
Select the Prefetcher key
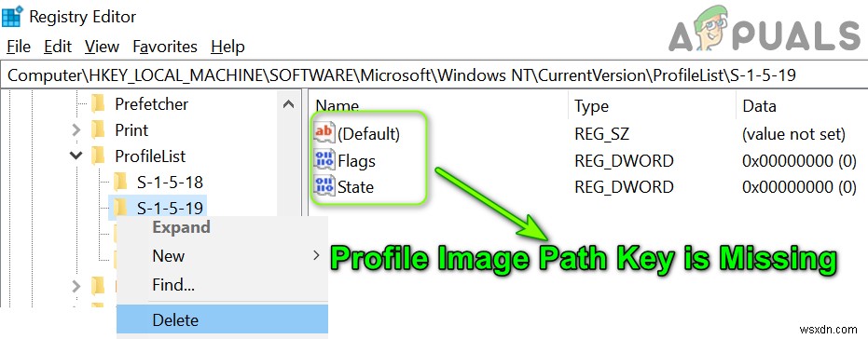pos(151,104)
